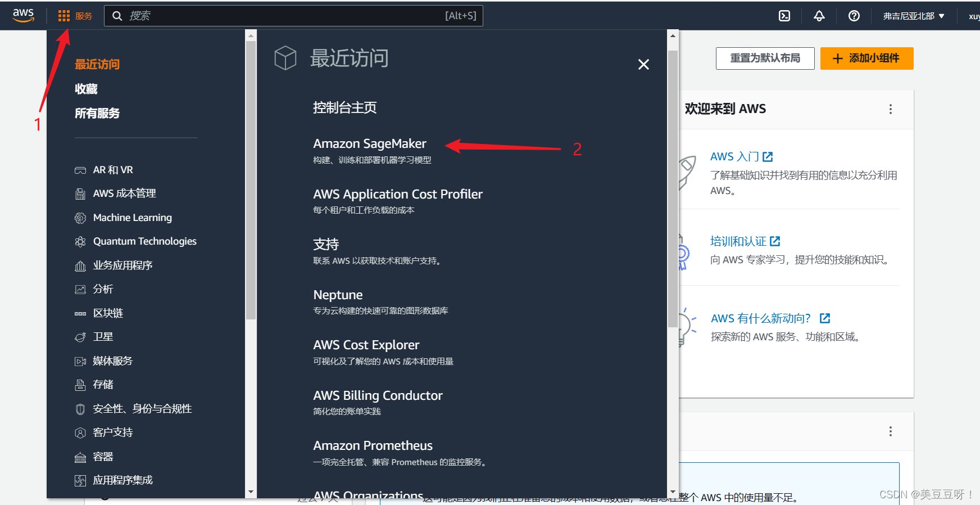Click the 重置为默认布局 button
This screenshot has height=505, width=980.
pyautogui.click(x=765, y=58)
